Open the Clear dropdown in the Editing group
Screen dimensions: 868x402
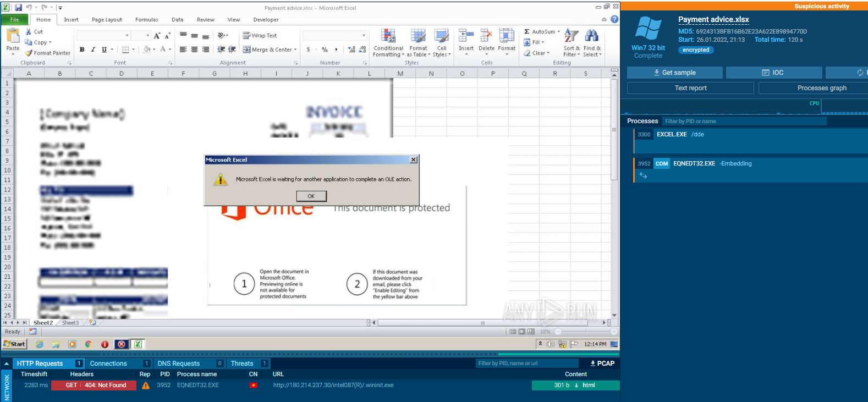[537, 53]
